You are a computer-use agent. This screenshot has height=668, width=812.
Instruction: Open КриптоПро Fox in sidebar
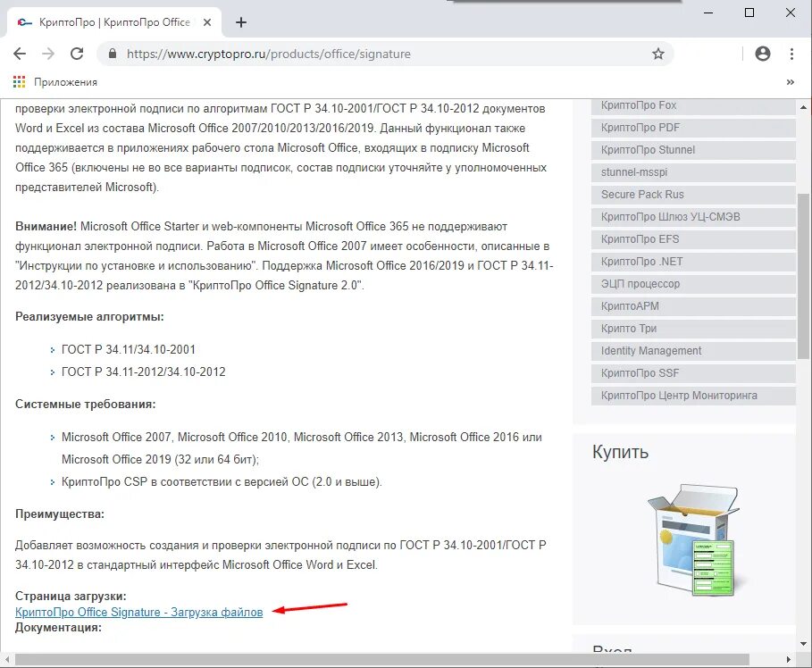coord(693,105)
